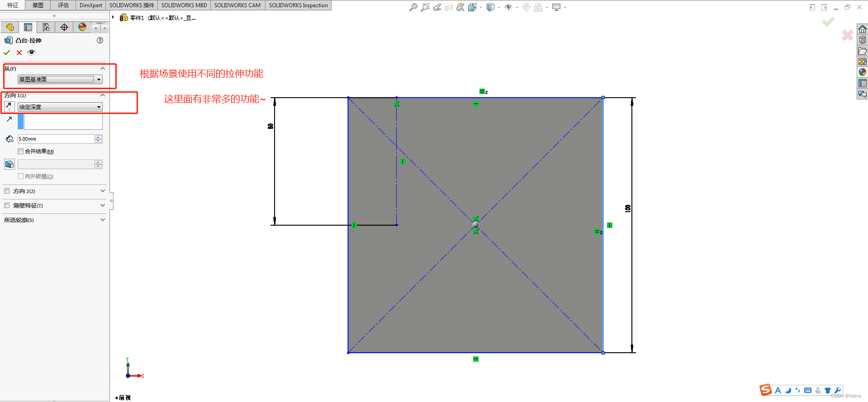Image resolution: width=868 pixels, height=402 pixels.
Task: Open the 给定深度 end condition dropdown
Action: pos(60,107)
